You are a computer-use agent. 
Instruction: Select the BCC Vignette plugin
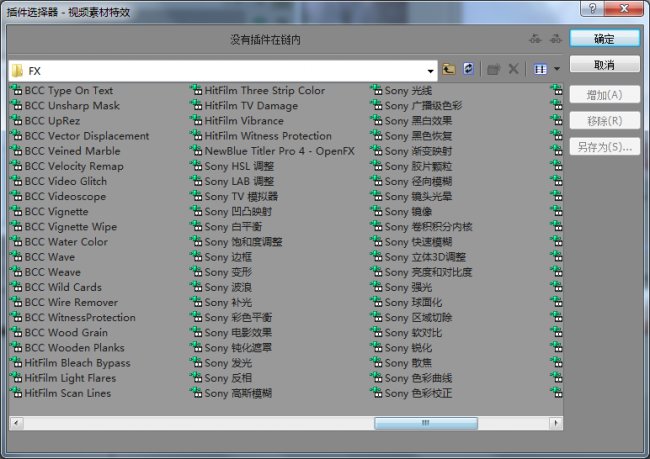click(50, 211)
